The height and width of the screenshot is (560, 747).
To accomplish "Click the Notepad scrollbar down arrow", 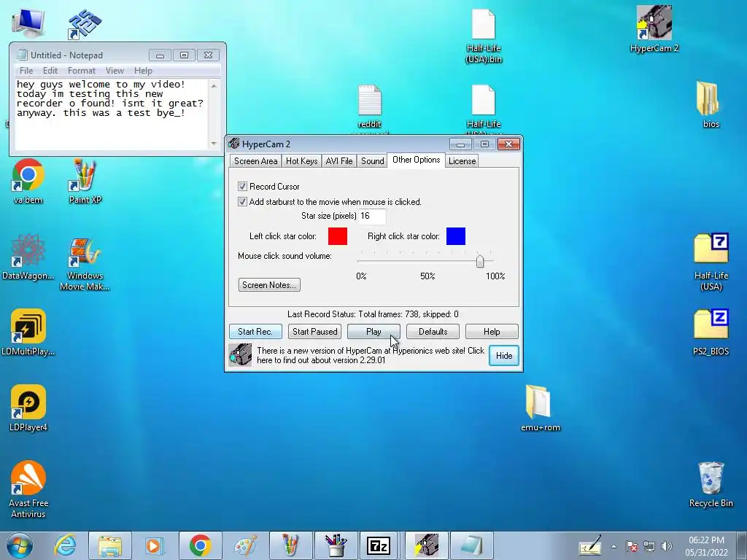I will (x=214, y=144).
